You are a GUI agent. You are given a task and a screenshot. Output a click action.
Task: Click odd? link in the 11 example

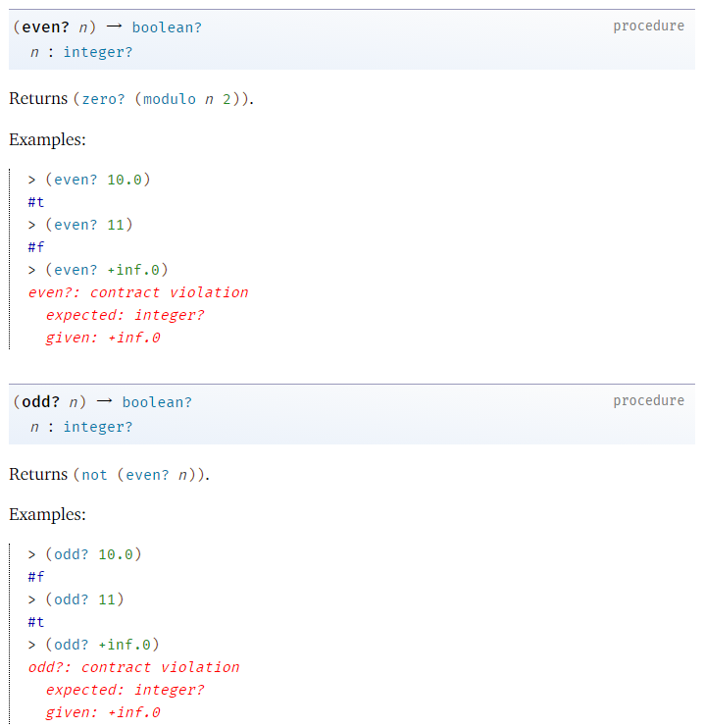click(71, 599)
